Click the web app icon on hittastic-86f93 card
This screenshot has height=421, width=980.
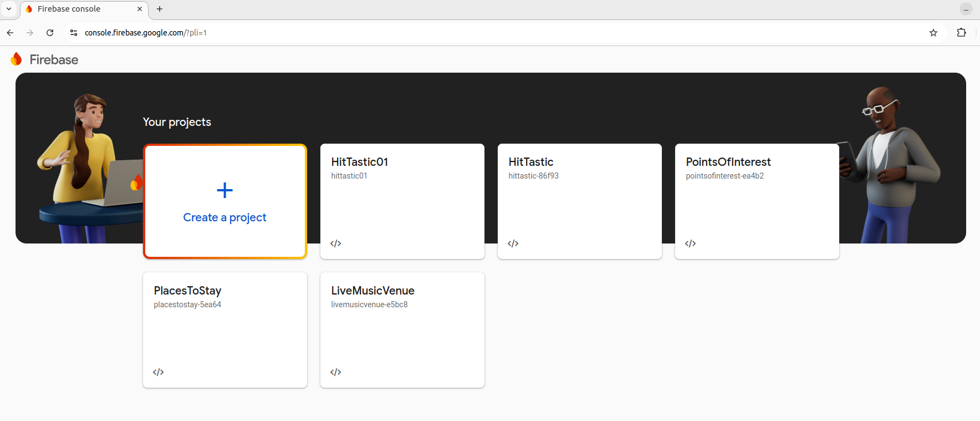coord(513,244)
